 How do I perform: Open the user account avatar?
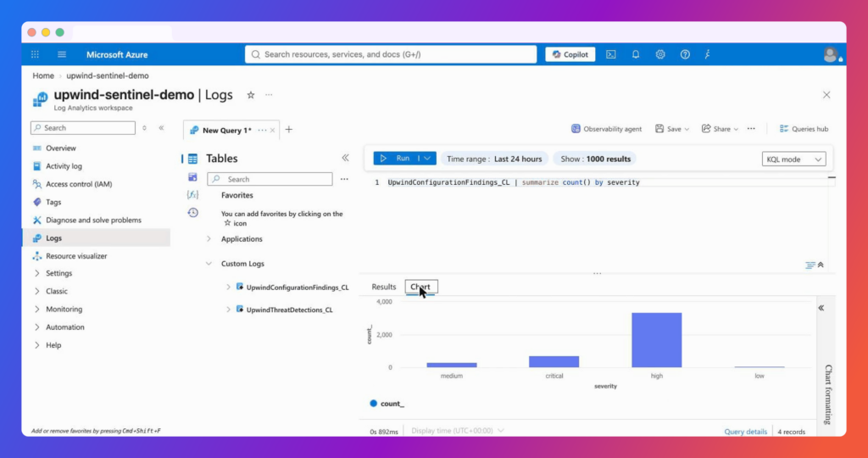831,54
